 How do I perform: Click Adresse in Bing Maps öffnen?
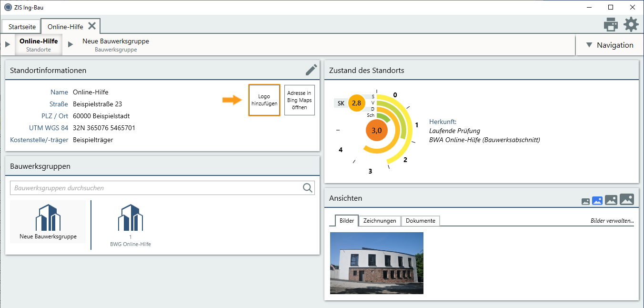[300, 100]
